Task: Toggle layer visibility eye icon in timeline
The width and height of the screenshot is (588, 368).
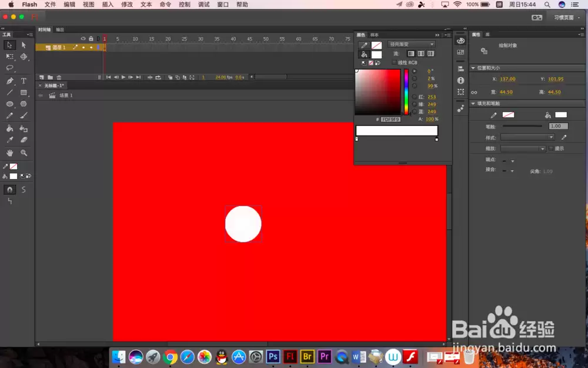Action: [x=83, y=38]
